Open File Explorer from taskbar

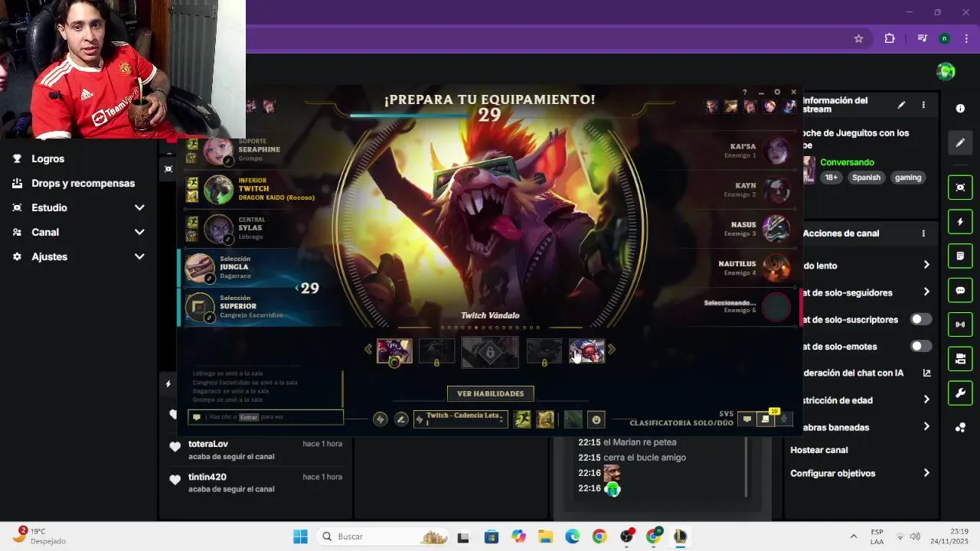544,536
